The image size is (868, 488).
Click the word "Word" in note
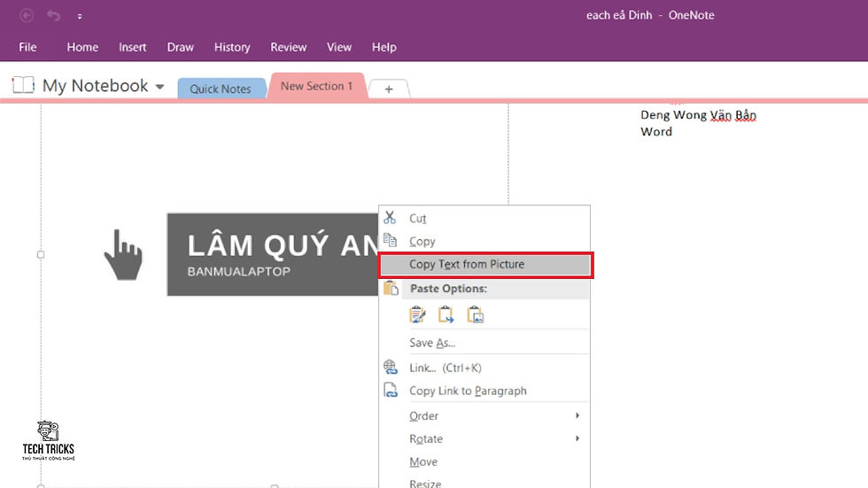(656, 132)
